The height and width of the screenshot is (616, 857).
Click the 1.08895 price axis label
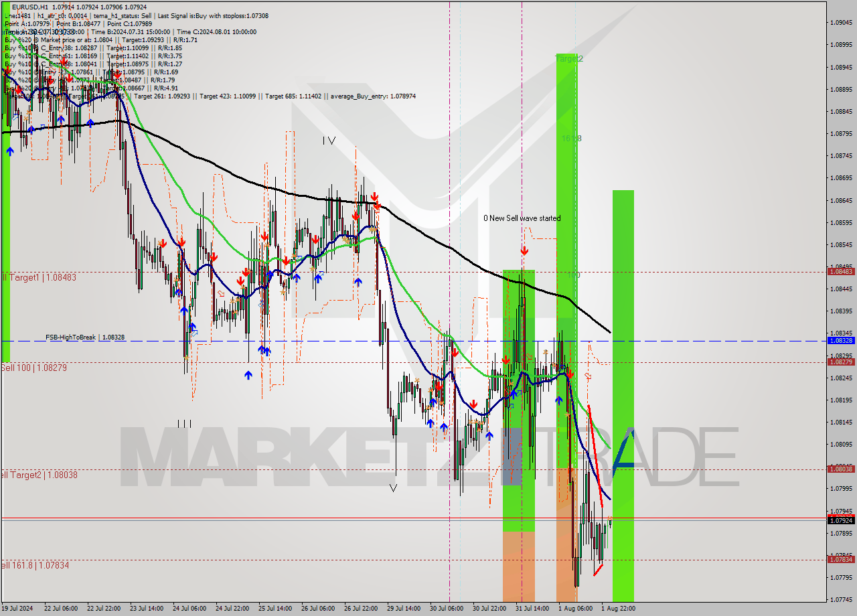841,89
